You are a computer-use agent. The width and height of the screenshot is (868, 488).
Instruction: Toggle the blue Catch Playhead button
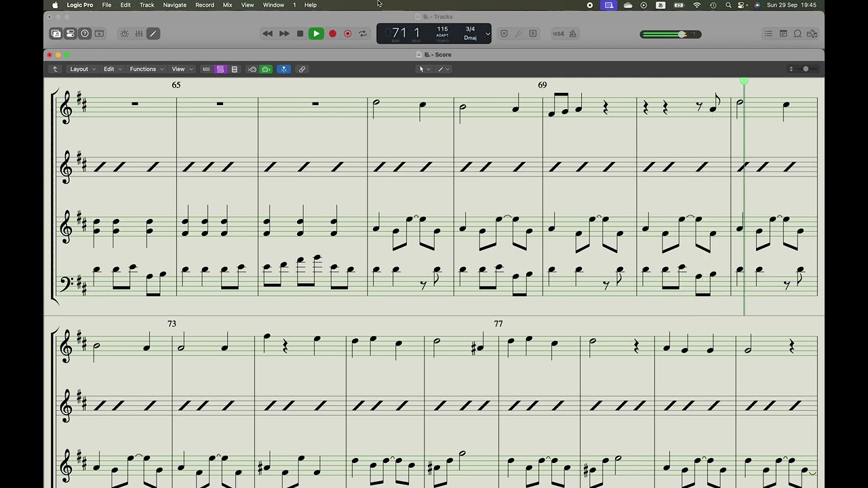pyautogui.click(x=283, y=69)
